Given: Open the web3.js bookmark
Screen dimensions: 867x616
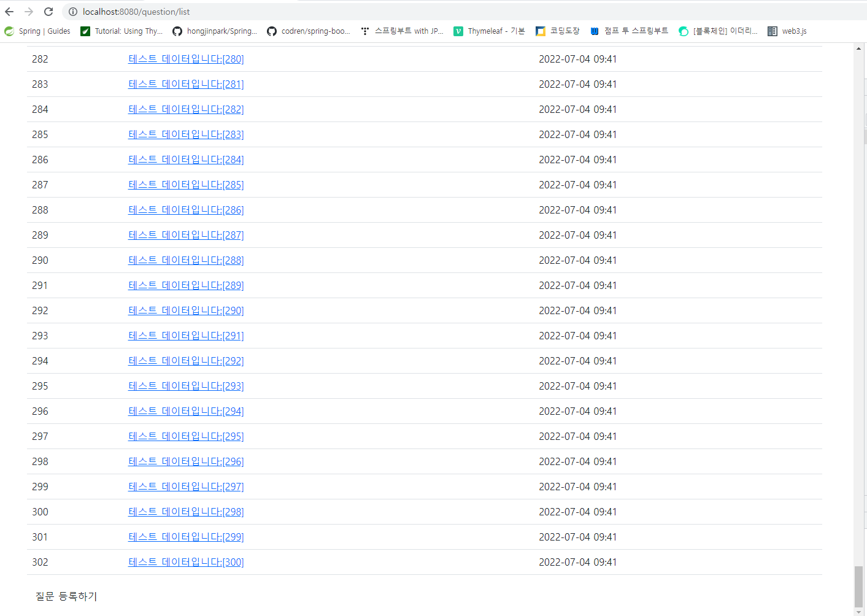Looking at the screenshot, I should [787, 31].
